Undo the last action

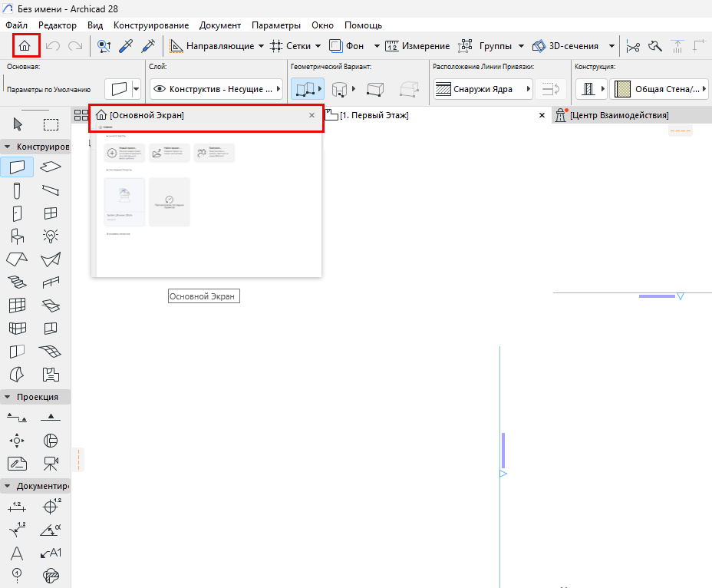click(52, 45)
